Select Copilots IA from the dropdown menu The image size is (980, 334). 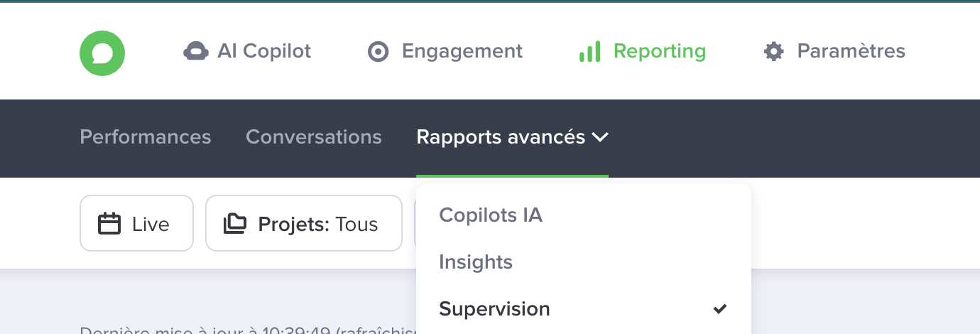click(491, 215)
